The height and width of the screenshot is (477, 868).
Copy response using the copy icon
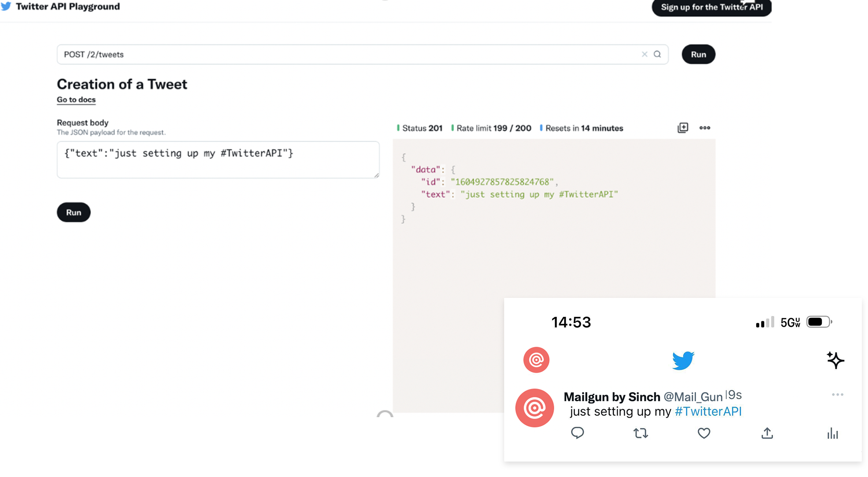click(683, 128)
